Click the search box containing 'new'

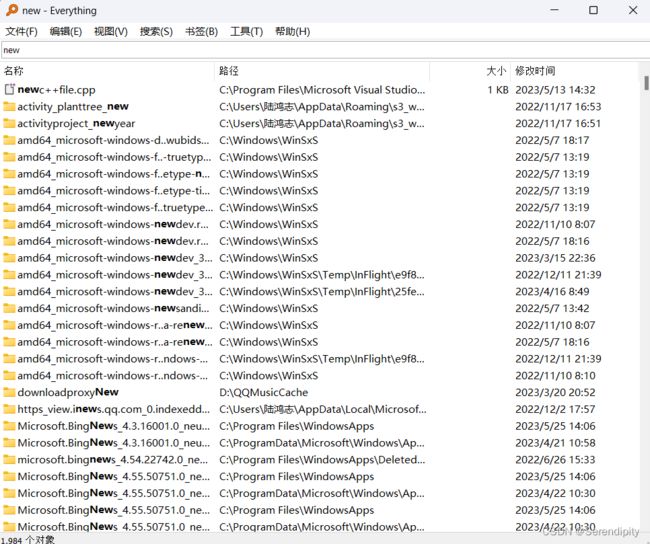point(325,50)
